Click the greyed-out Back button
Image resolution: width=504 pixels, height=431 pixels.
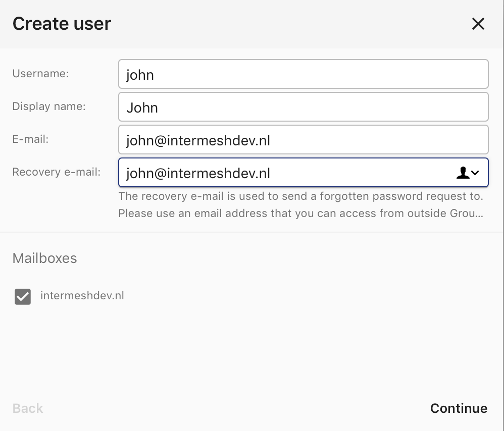tap(28, 408)
